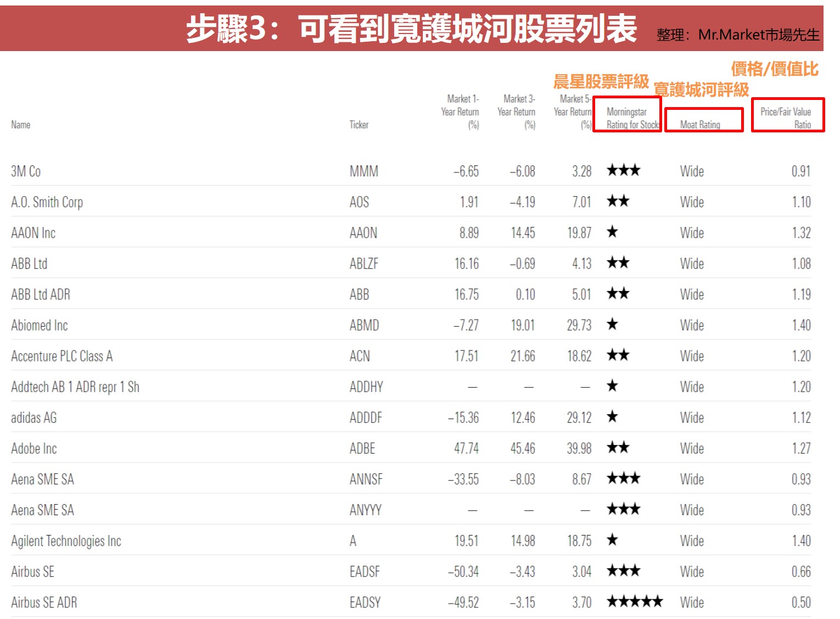Click 1-year return value -50.34

click(463, 571)
